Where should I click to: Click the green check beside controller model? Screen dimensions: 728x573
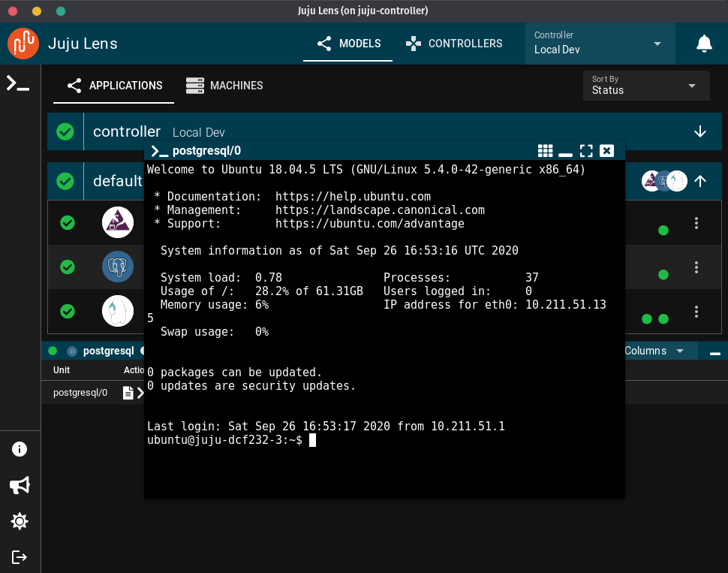click(65, 131)
